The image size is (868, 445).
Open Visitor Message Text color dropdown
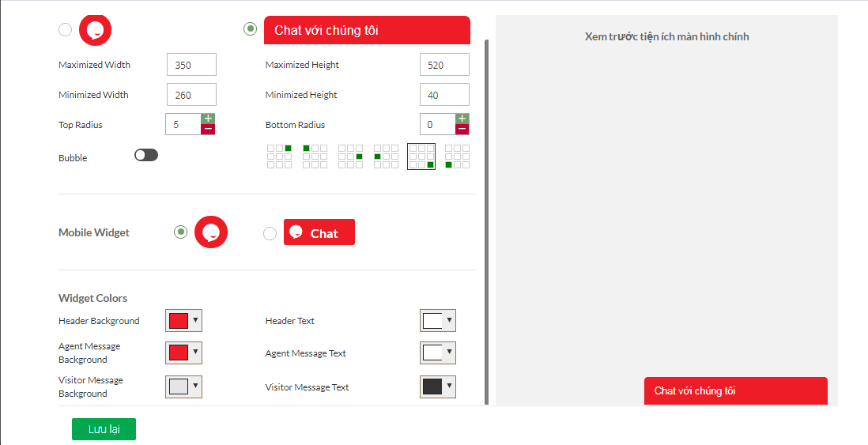pyautogui.click(x=449, y=387)
